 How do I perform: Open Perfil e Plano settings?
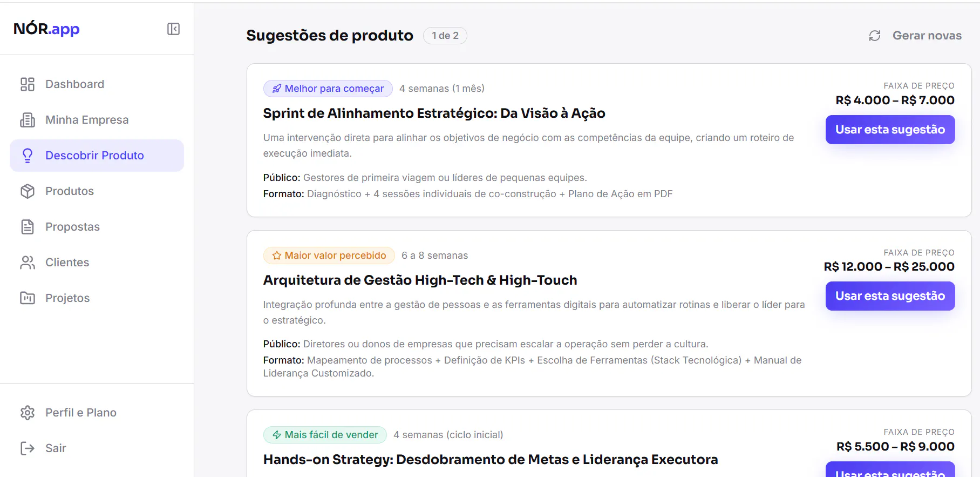[97, 413]
